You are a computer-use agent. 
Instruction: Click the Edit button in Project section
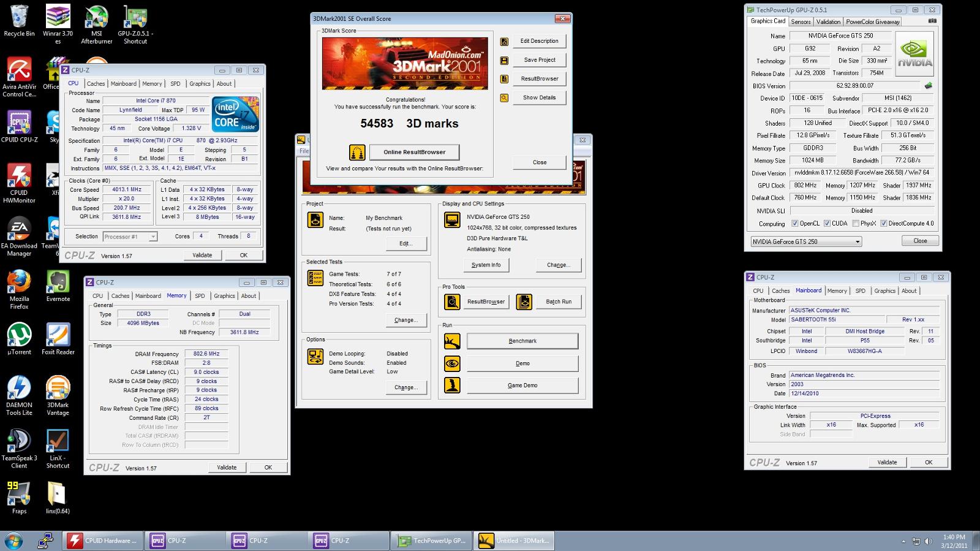click(406, 243)
